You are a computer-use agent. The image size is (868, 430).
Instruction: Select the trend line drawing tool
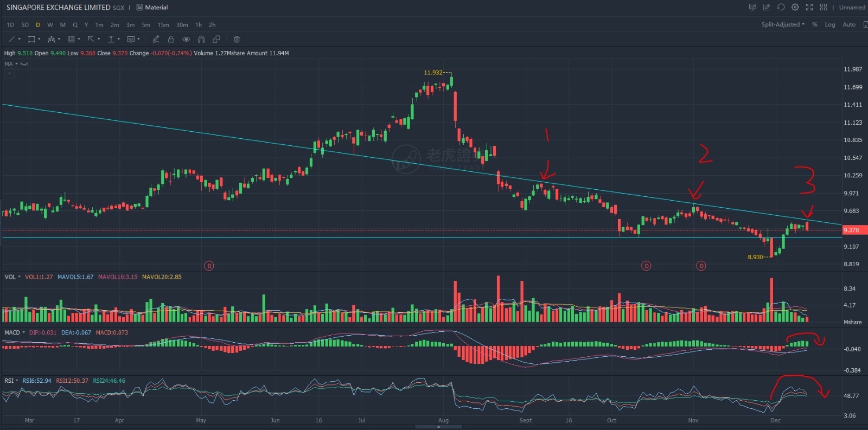tap(11, 39)
